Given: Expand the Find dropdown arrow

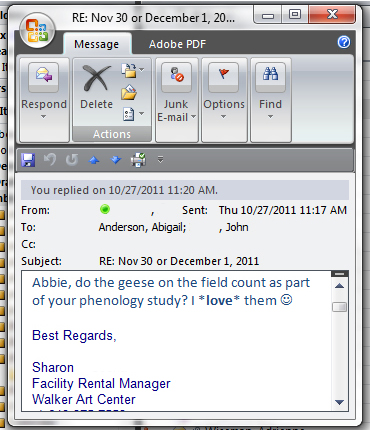Looking at the screenshot, I should coord(270,117).
